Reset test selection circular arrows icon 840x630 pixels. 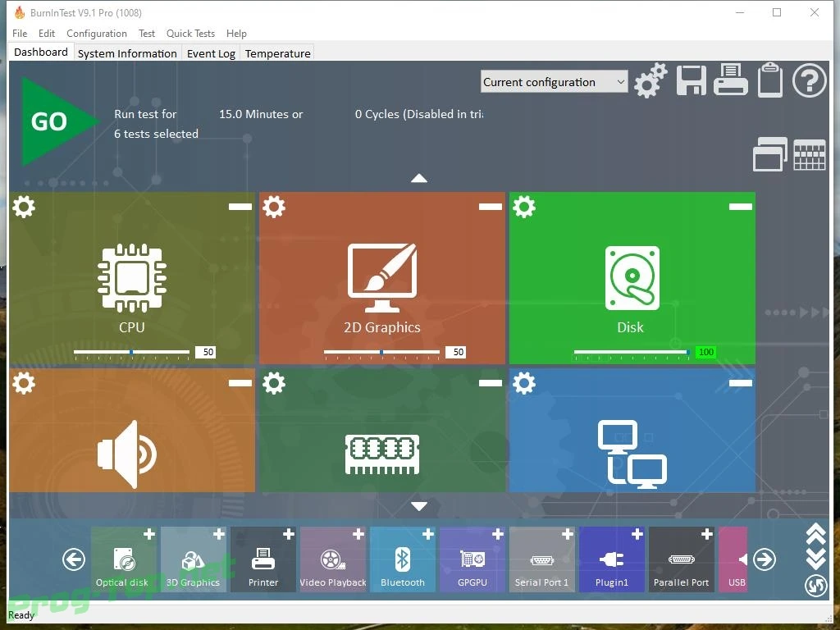pyautogui.click(x=816, y=585)
